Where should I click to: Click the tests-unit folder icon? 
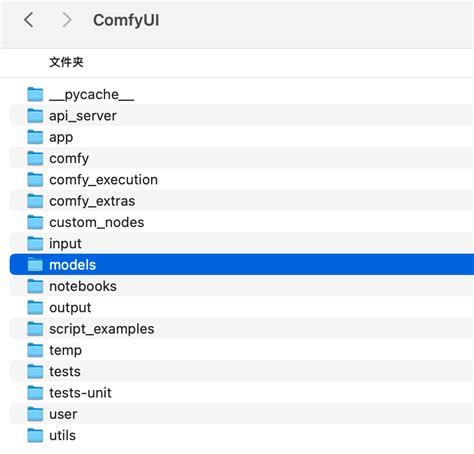(x=35, y=393)
